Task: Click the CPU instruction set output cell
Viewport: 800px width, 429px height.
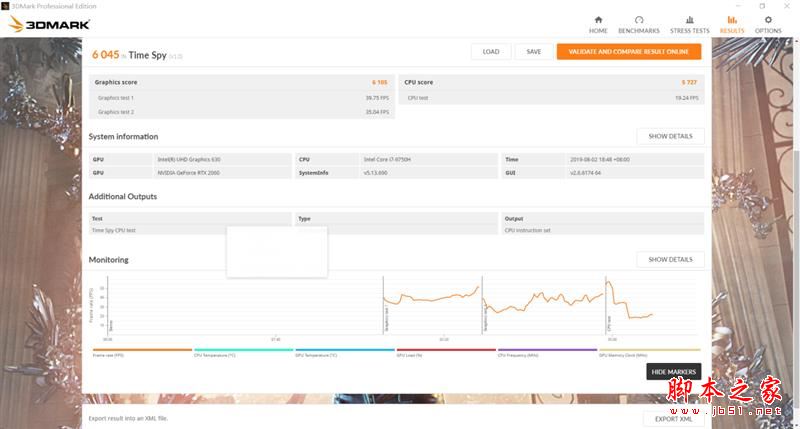Action: [528, 231]
